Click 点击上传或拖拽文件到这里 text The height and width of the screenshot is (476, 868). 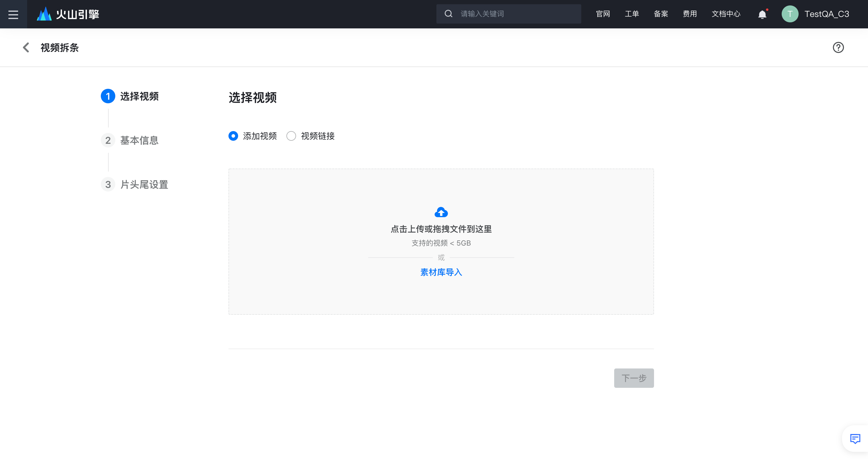[x=441, y=229]
